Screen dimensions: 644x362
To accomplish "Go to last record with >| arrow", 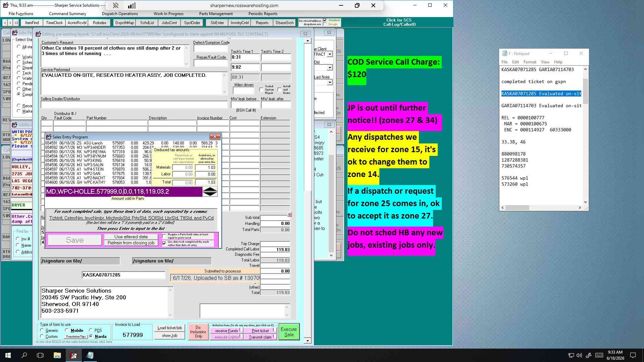I will coord(16,23).
